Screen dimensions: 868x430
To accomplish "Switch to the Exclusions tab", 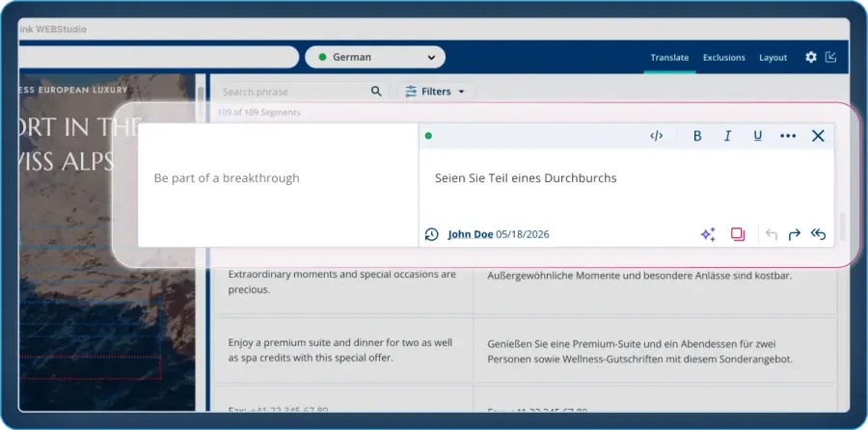I will tap(724, 58).
